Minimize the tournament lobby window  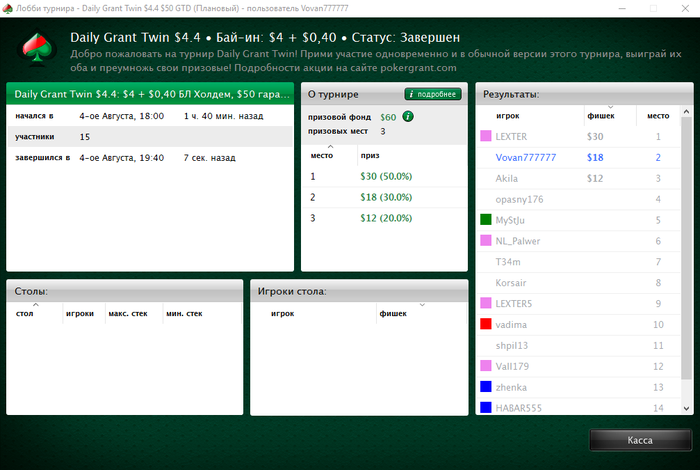pyautogui.click(x=622, y=8)
